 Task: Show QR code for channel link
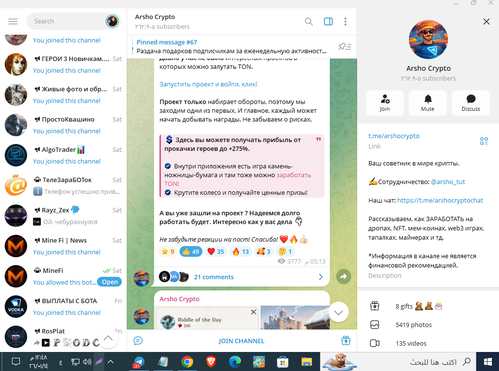[x=484, y=141]
